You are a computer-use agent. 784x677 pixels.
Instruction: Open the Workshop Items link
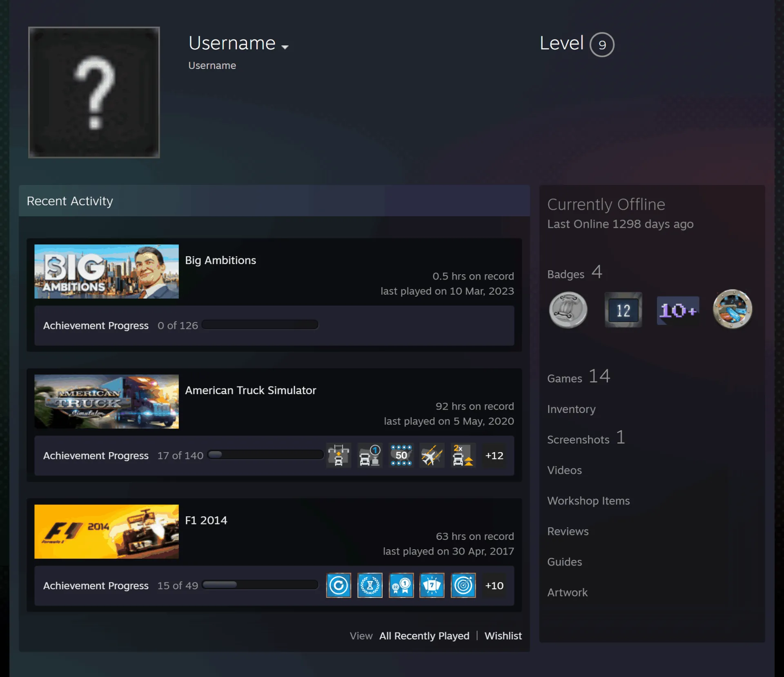[x=588, y=501]
